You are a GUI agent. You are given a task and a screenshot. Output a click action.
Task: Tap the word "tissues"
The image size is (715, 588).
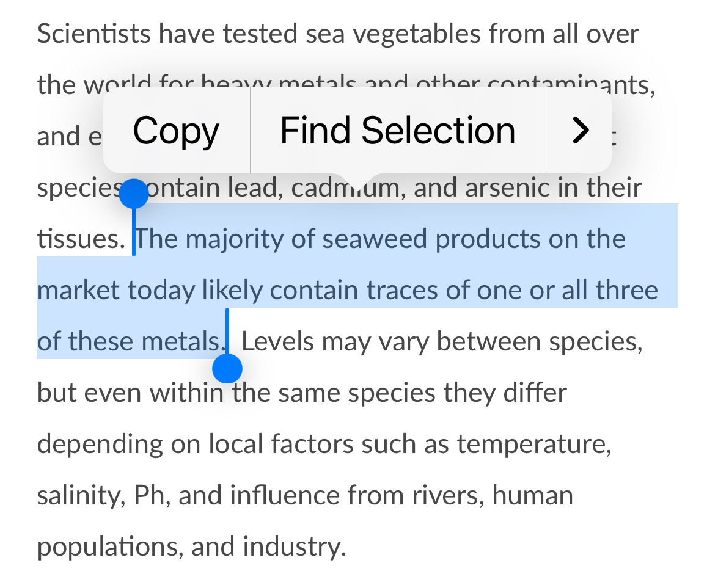point(77,239)
